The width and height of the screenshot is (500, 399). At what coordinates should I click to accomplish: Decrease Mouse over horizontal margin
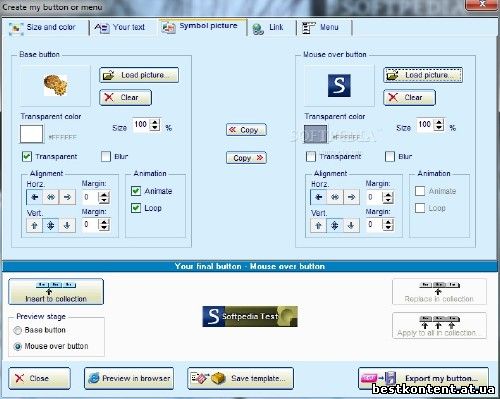pos(388,200)
